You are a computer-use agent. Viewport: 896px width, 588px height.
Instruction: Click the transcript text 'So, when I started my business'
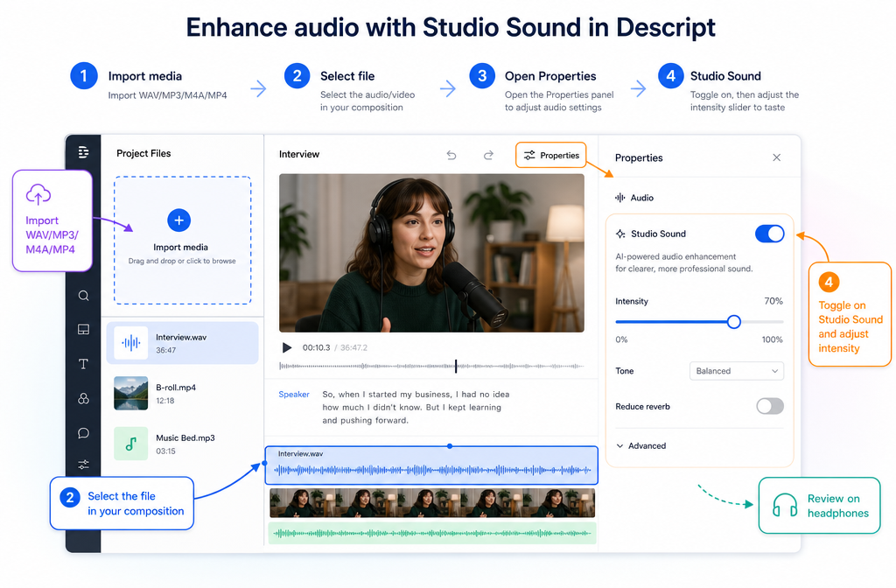click(x=387, y=395)
